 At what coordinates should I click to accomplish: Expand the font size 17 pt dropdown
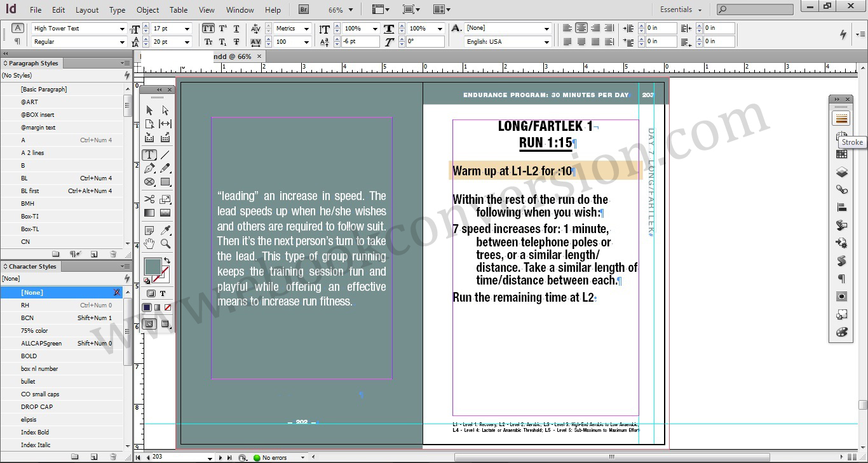point(187,29)
